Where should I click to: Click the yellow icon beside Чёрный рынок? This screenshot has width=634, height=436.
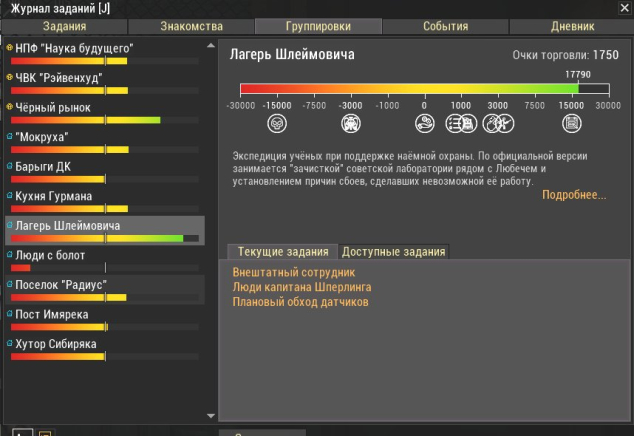(10, 105)
